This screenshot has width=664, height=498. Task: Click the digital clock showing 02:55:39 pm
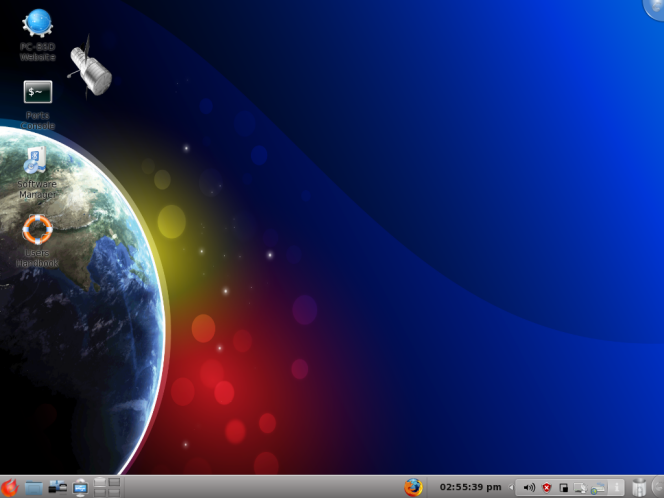[x=470, y=487]
